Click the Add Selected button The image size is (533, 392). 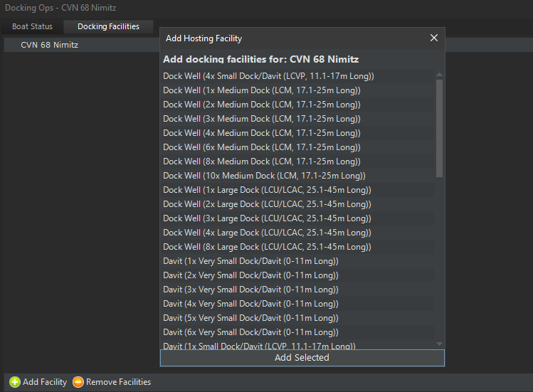[x=302, y=358]
